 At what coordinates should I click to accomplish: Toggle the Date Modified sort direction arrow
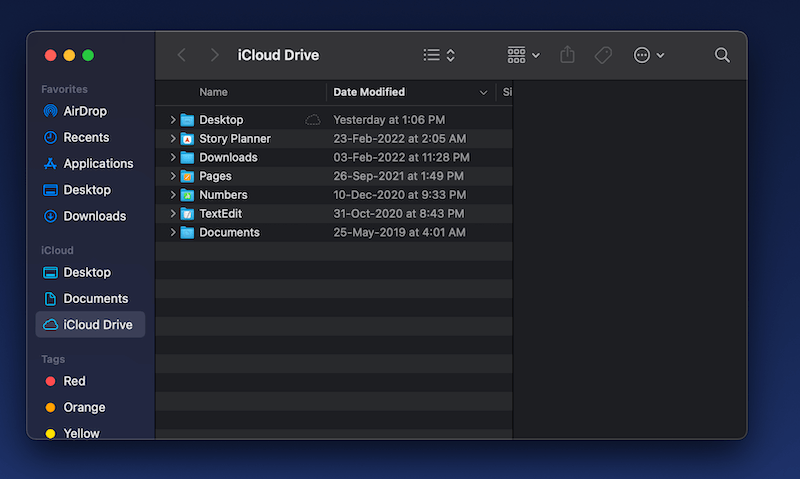483,93
